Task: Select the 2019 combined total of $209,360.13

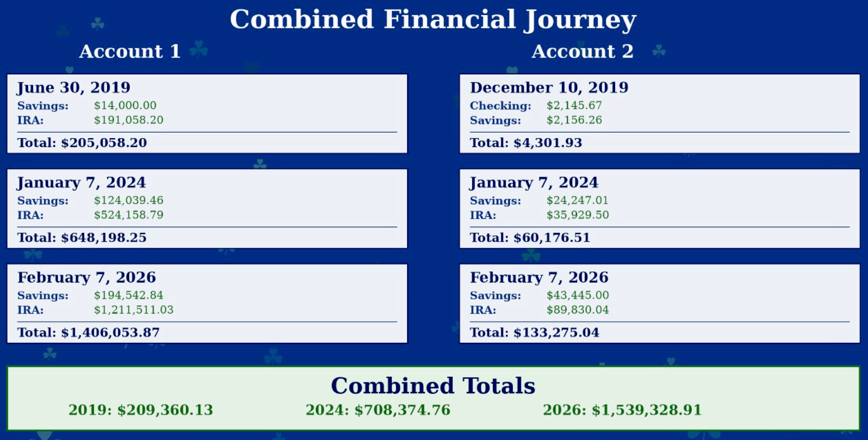Action: tap(140, 410)
